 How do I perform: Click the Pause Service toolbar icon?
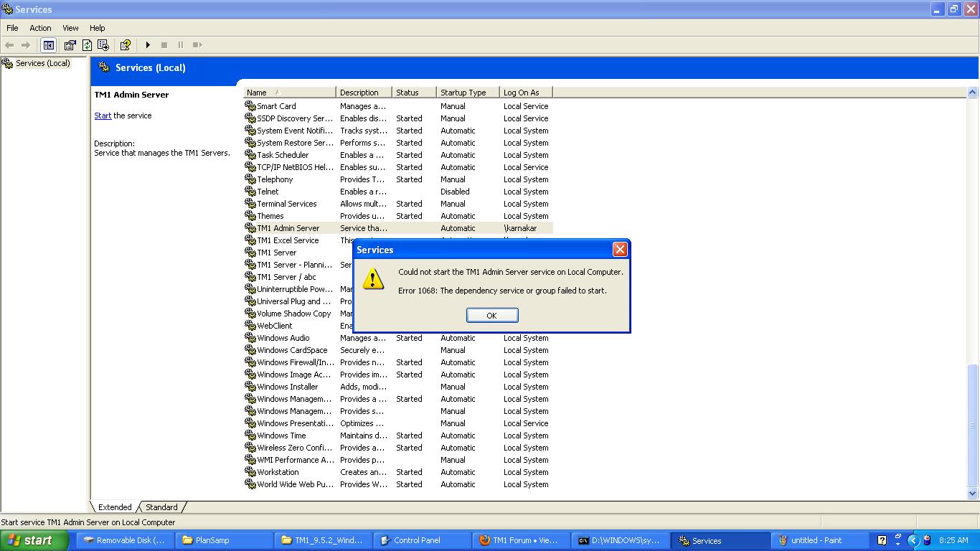181,45
